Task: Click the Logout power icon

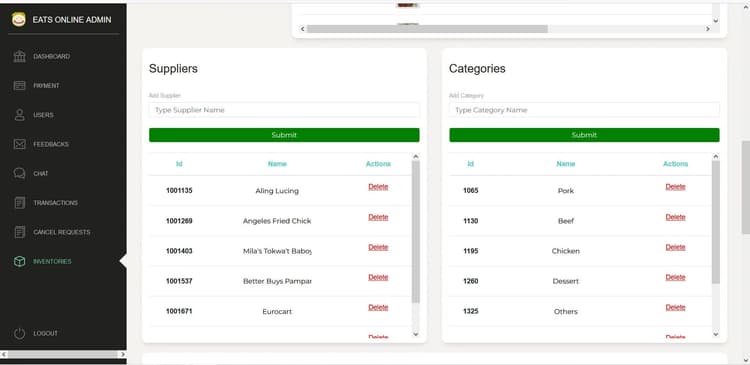Action: 20,333
